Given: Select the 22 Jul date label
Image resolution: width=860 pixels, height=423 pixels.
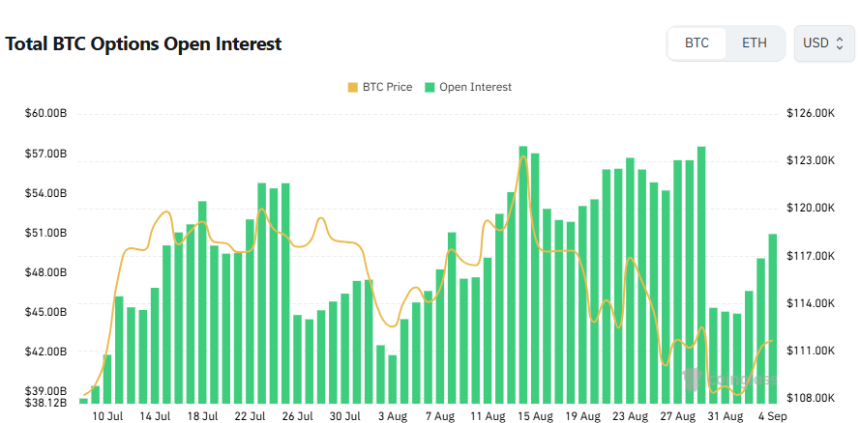Looking at the screenshot, I should (250, 415).
